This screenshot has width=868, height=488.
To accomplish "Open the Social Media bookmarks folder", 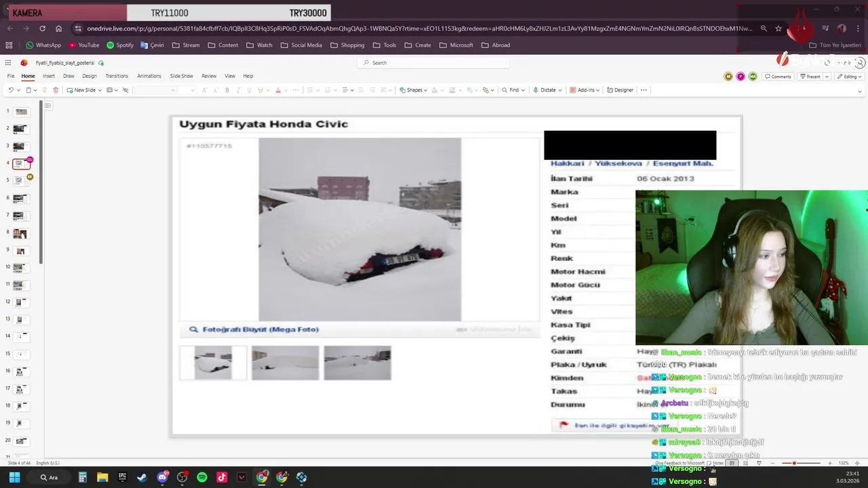I will (x=302, y=45).
